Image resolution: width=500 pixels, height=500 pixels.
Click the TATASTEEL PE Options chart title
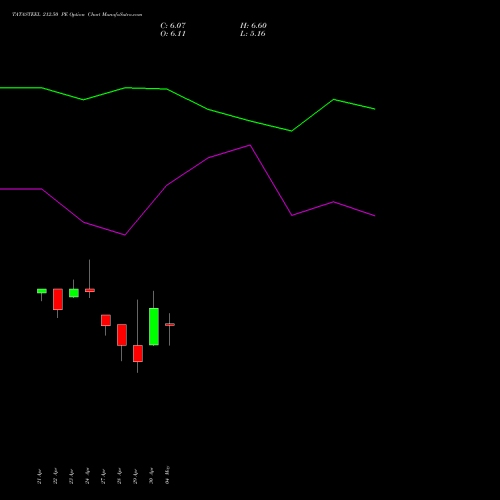point(77,14)
